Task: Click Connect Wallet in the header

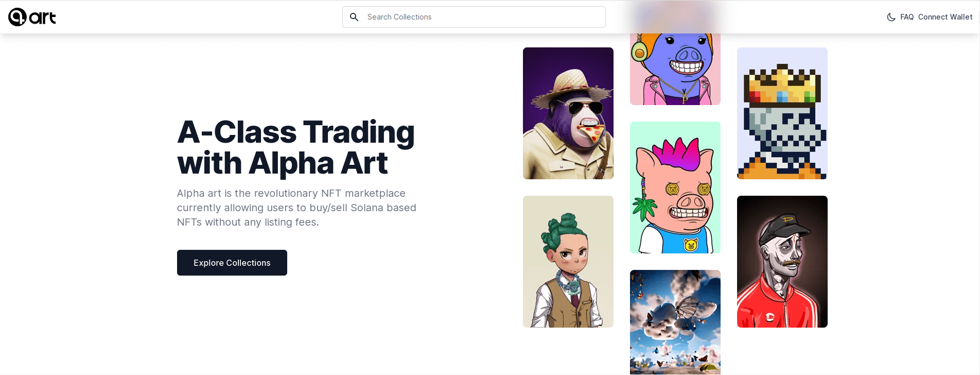Action: pyautogui.click(x=945, y=17)
